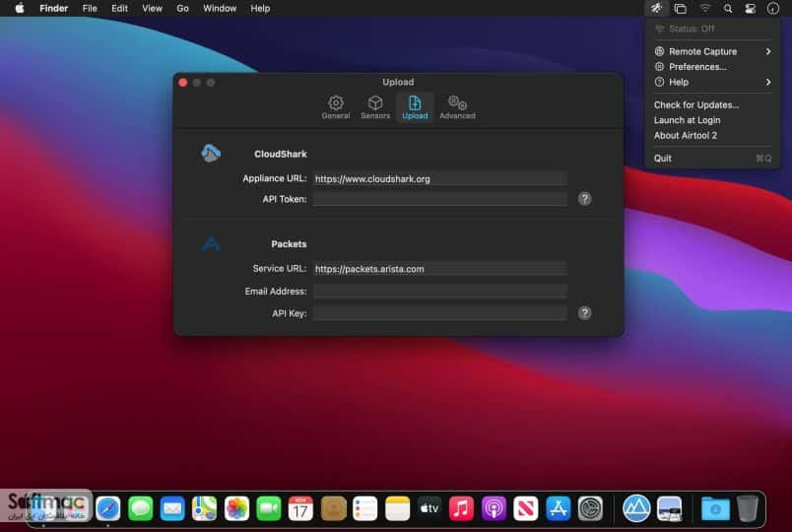Viewport: 792px width, 532px height.
Task: Launch Apple TV from the Dock
Action: coord(429,508)
